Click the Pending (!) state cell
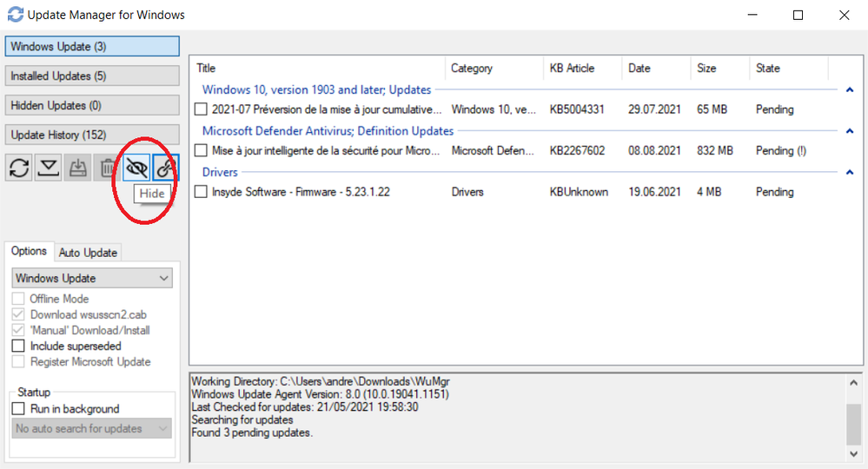This screenshot has width=868, height=469. [781, 150]
